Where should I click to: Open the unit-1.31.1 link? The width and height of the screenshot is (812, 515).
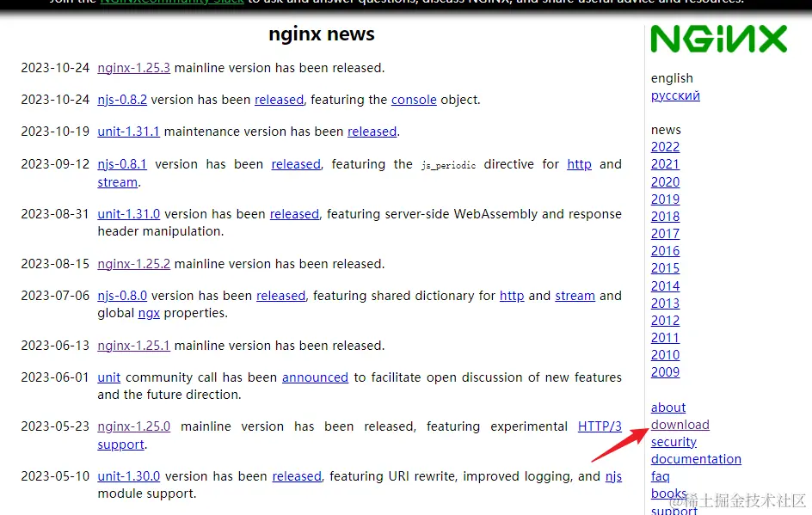click(x=128, y=132)
